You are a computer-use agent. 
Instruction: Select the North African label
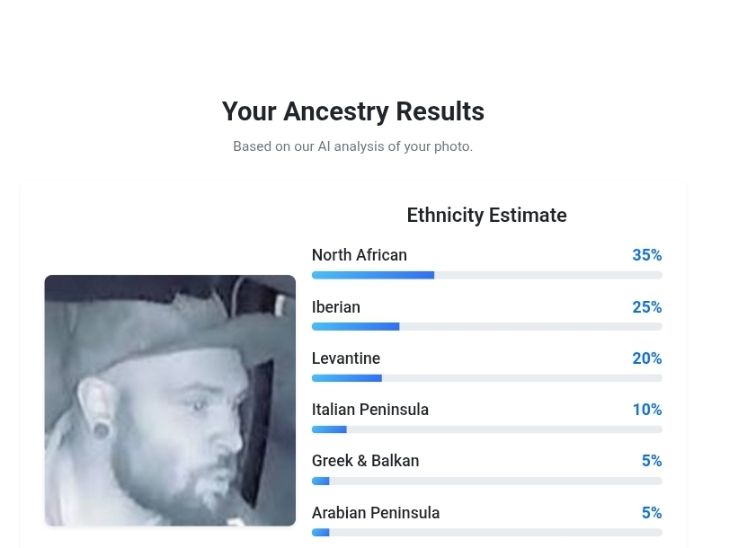point(360,255)
